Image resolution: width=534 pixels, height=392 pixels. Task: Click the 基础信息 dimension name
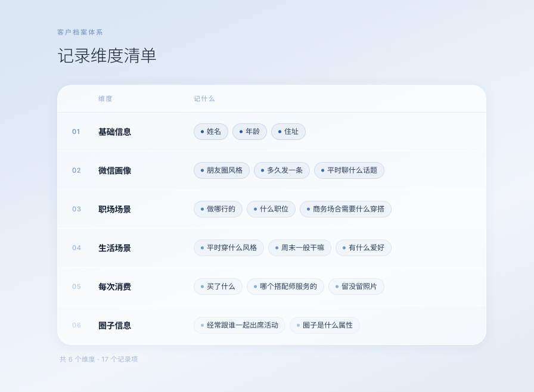point(115,132)
